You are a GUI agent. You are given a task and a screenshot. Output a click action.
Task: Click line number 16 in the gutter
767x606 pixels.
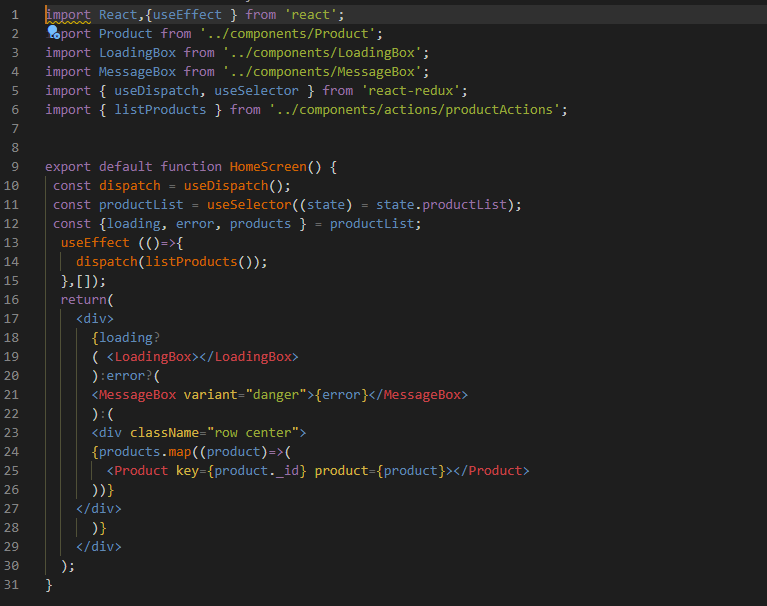tap(11, 300)
